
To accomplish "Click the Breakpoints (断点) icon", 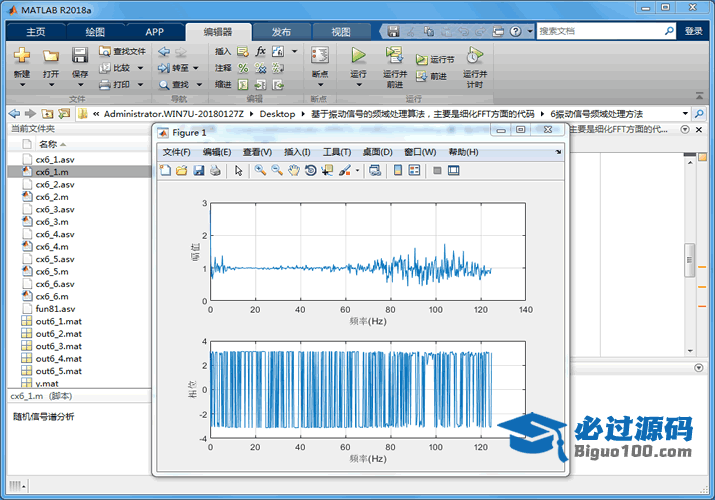I will [x=319, y=56].
